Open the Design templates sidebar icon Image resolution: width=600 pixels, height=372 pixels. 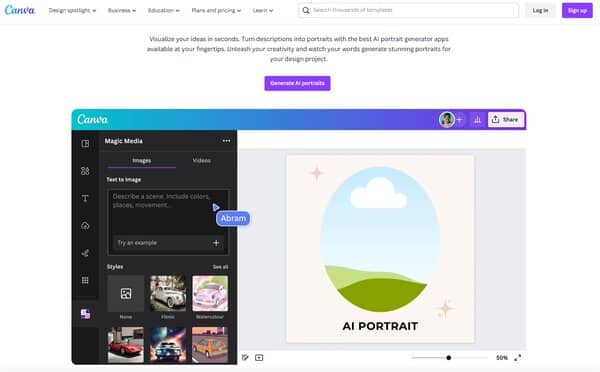click(x=85, y=144)
